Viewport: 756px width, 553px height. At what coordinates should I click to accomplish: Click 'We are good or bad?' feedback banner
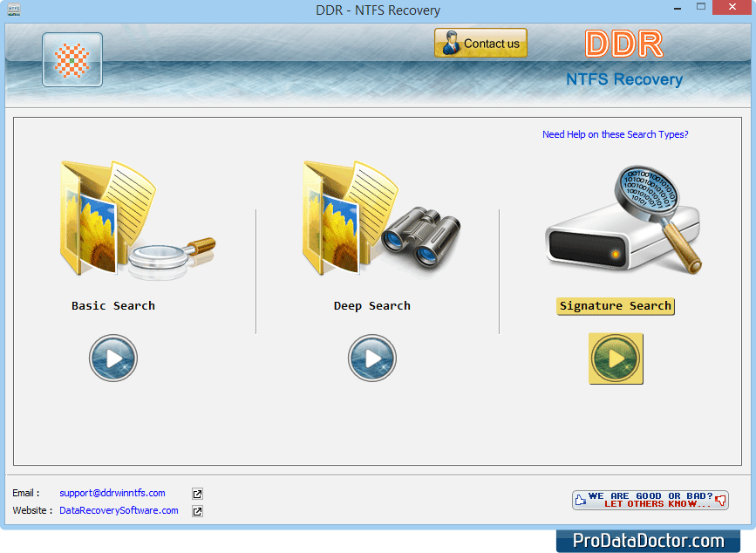pyautogui.click(x=650, y=500)
